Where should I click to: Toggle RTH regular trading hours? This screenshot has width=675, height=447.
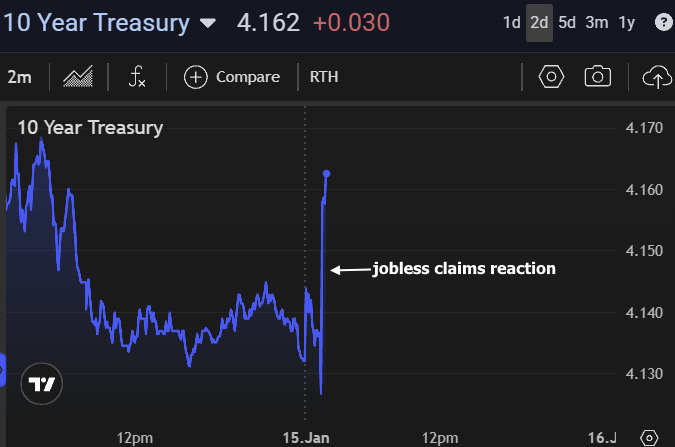tap(324, 77)
